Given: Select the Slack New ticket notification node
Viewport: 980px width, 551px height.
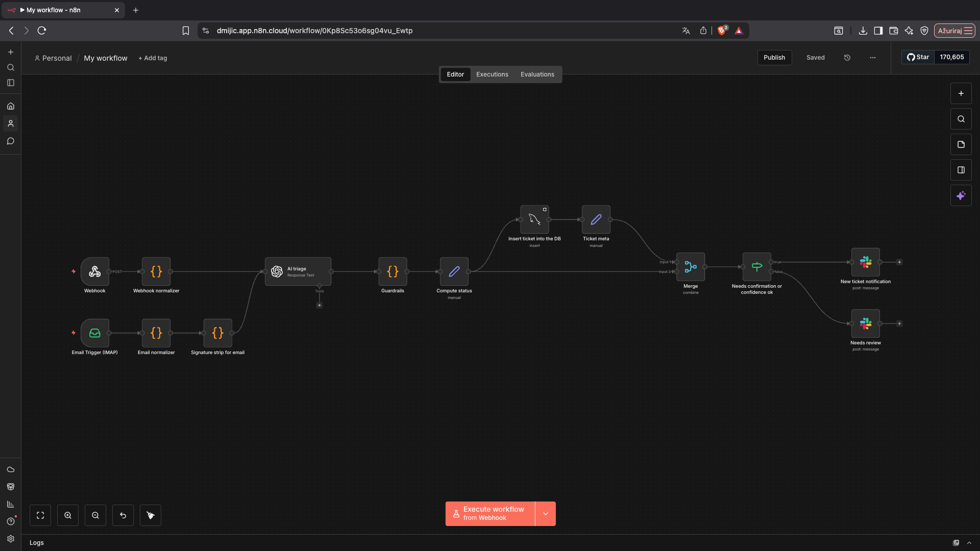Looking at the screenshot, I should (x=866, y=263).
